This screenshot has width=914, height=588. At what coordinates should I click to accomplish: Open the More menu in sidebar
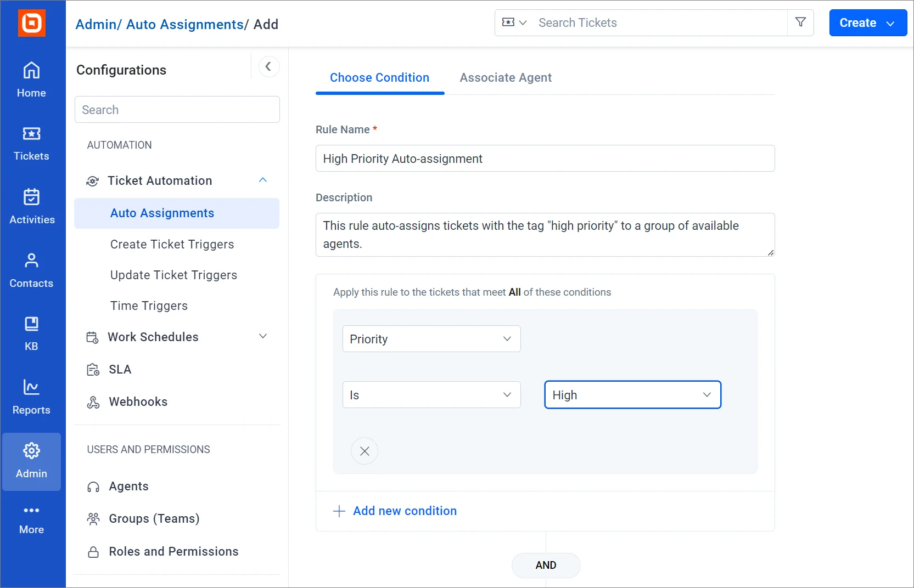tap(31, 518)
